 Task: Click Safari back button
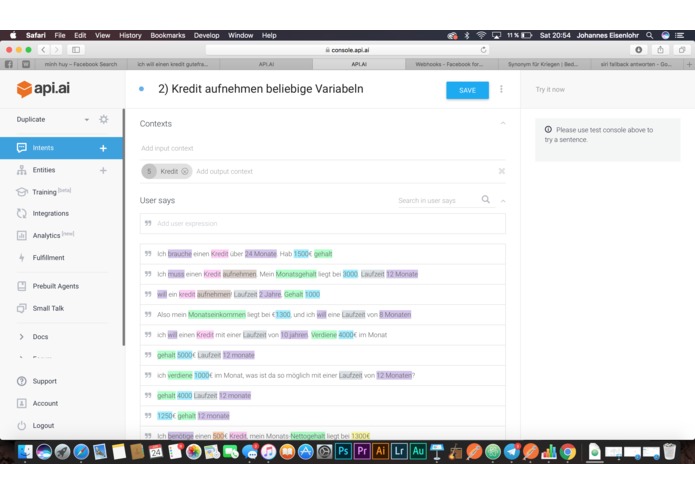click(43, 50)
